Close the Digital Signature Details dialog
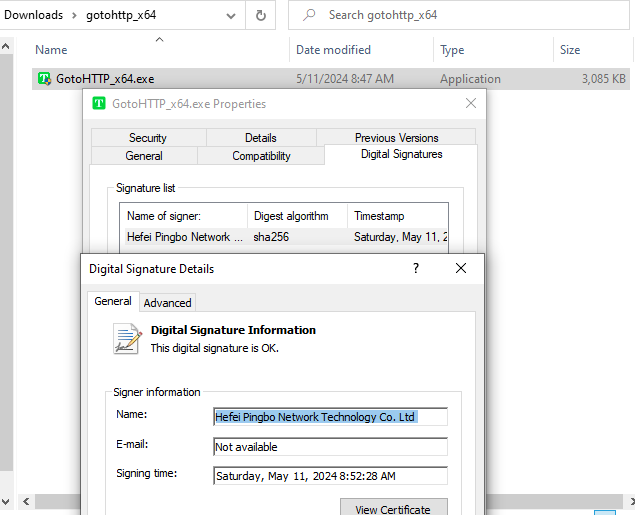Image resolution: width=635 pixels, height=515 pixels. click(461, 268)
